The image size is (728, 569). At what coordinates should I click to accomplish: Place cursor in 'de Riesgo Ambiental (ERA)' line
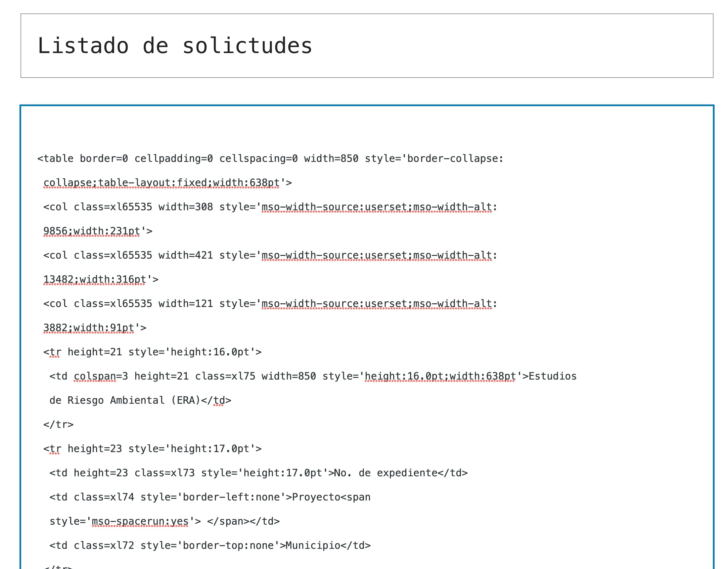point(140,400)
